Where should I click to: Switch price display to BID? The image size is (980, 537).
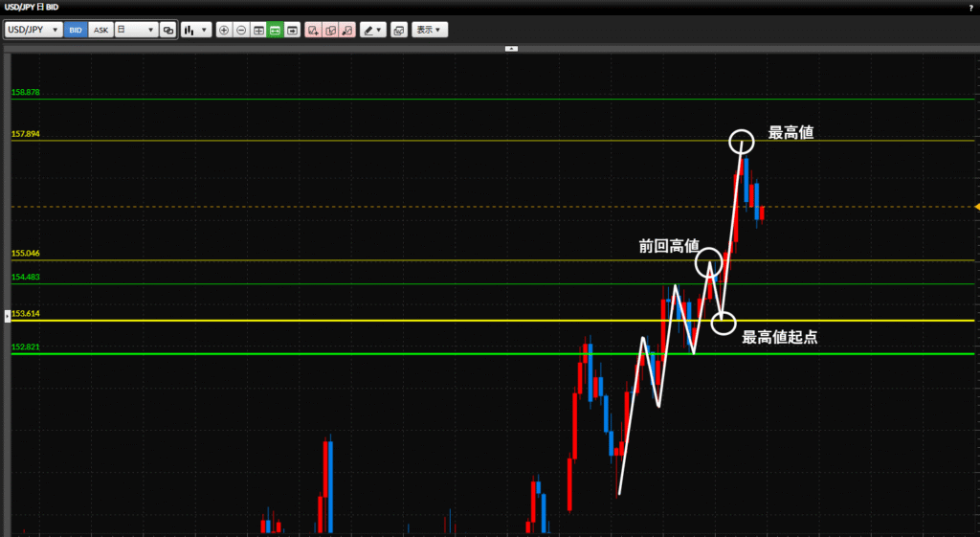click(75, 30)
